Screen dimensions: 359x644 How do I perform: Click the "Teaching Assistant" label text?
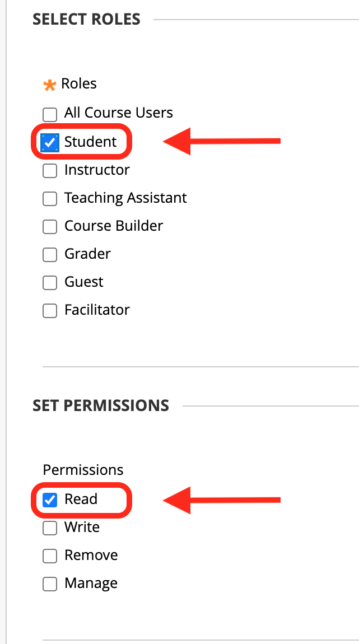[125, 198]
